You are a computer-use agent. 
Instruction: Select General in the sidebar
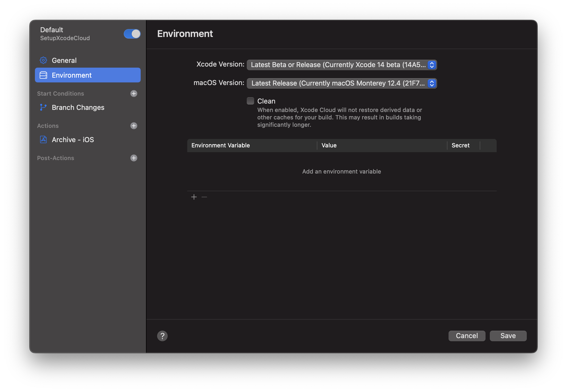[88, 60]
